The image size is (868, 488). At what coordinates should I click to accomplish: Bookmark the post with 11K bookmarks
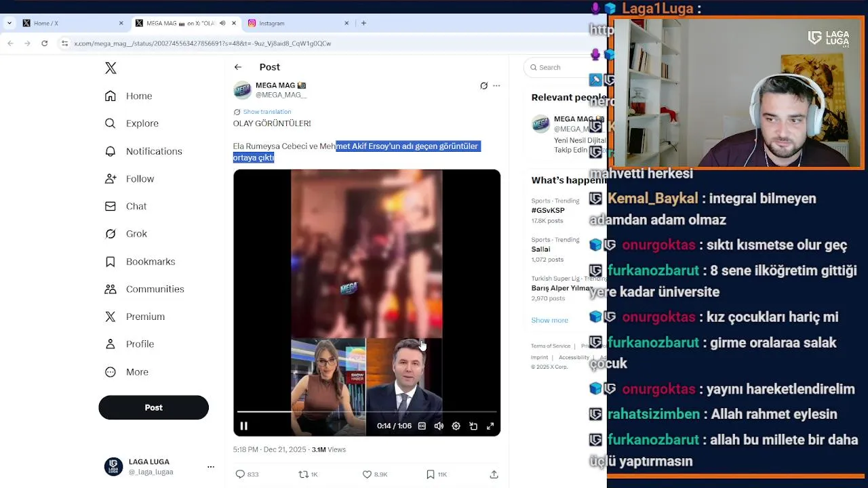430,474
